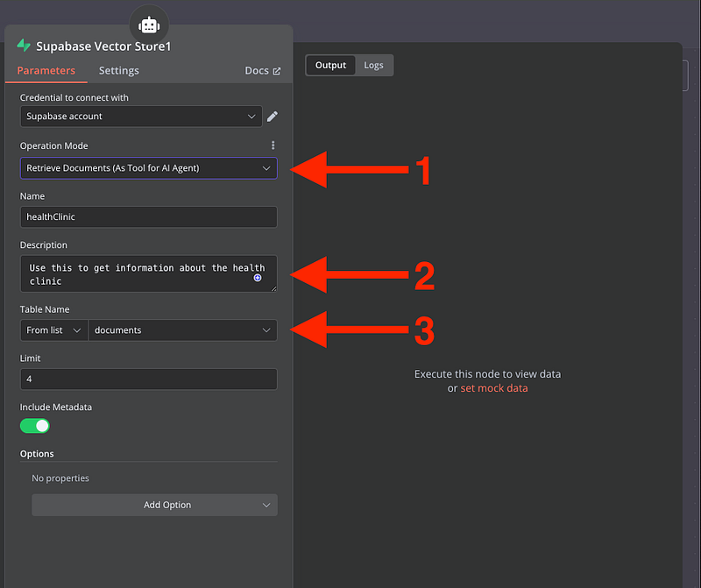Open the documents table name dropdown
Image resolution: width=701 pixels, height=588 pixels.
tap(182, 330)
